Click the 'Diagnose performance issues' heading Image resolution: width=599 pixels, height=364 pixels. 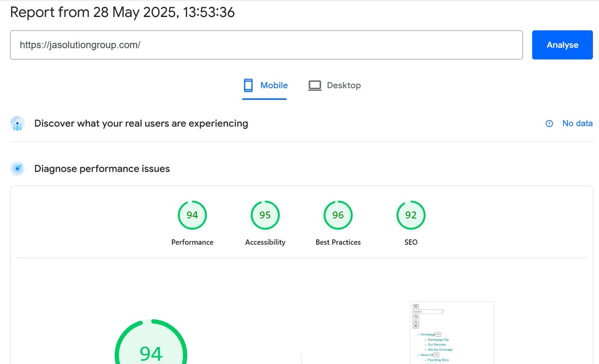(102, 169)
